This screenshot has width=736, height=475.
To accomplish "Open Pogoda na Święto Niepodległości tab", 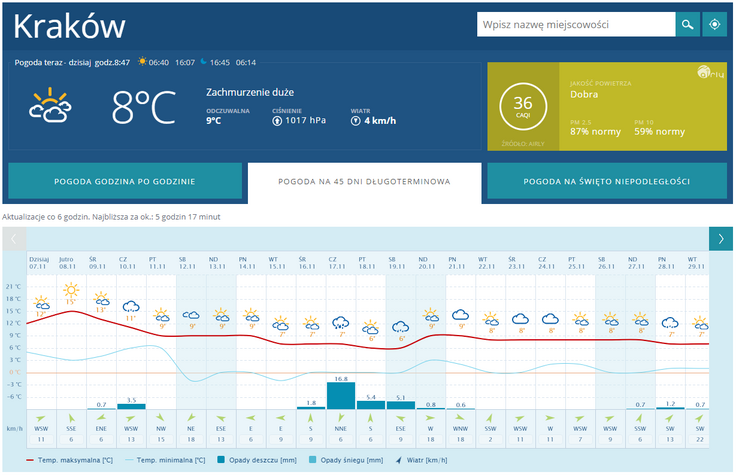I will [606, 182].
